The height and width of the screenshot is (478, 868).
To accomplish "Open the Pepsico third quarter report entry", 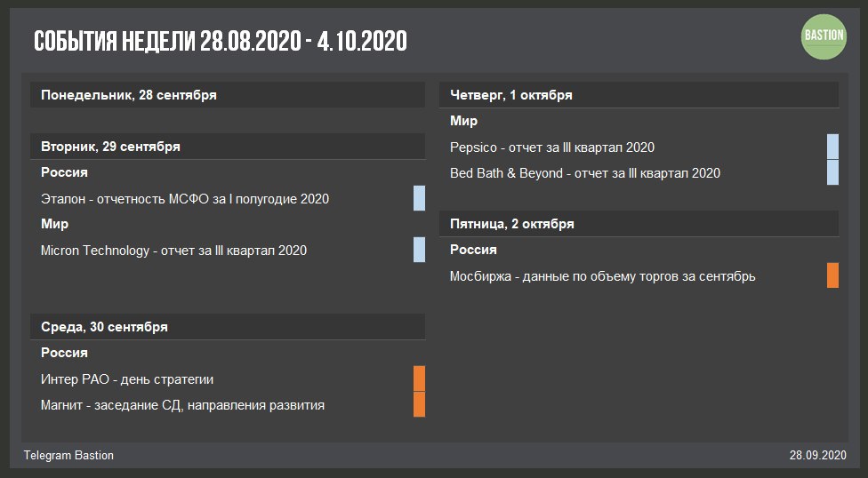I will click(x=552, y=147).
